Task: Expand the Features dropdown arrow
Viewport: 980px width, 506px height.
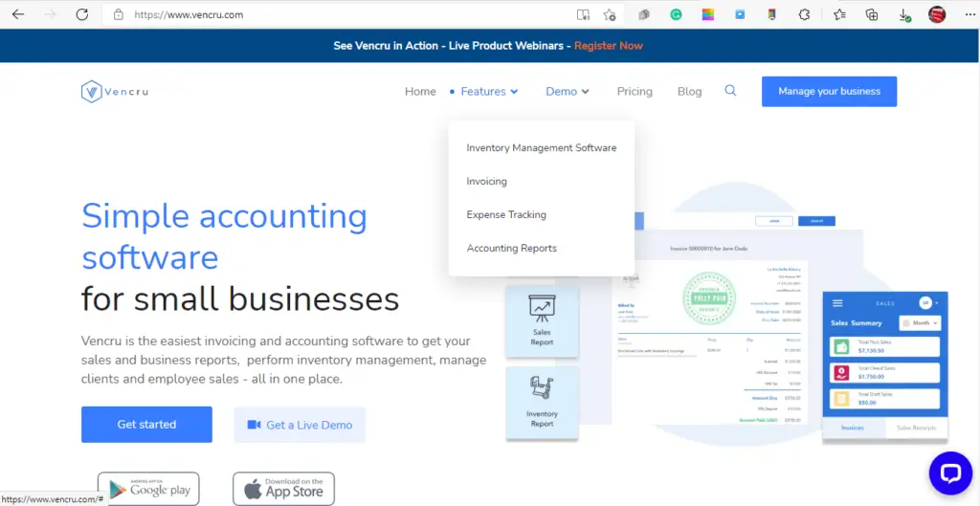Action: click(x=514, y=92)
